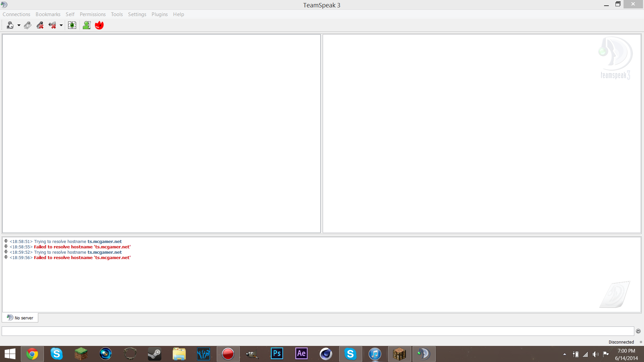This screenshot has width=644, height=362.
Task: Open the first Skype taskbar icon
Action: pos(57,354)
